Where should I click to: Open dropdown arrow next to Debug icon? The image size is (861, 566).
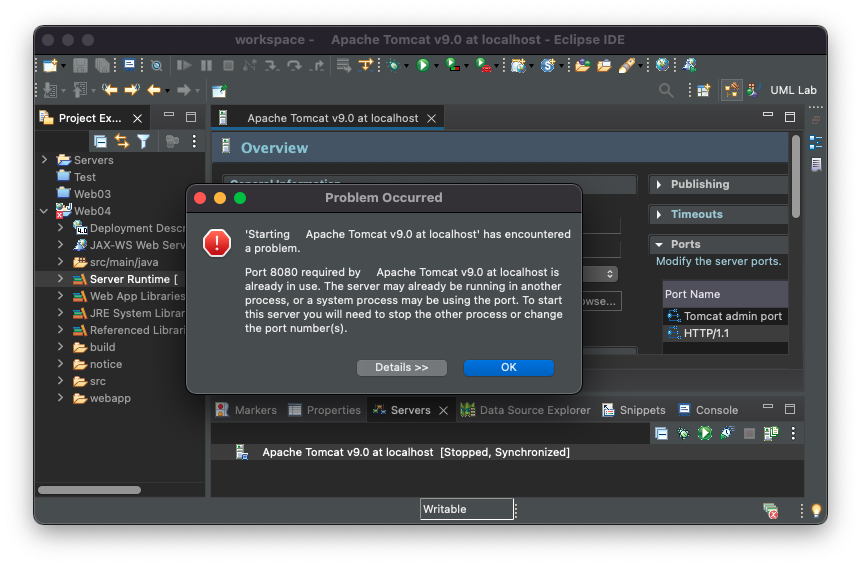pyautogui.click(x=406, y=66)
